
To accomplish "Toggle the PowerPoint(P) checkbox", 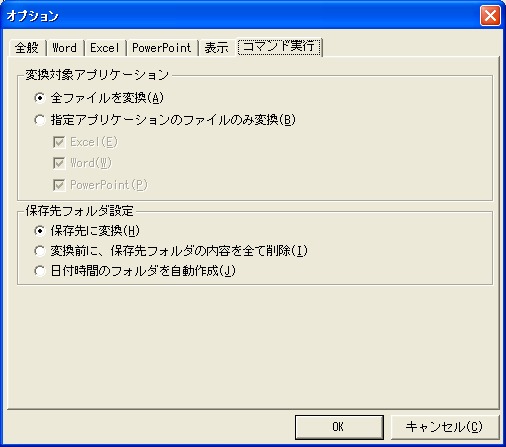I will tap(100, 185).
